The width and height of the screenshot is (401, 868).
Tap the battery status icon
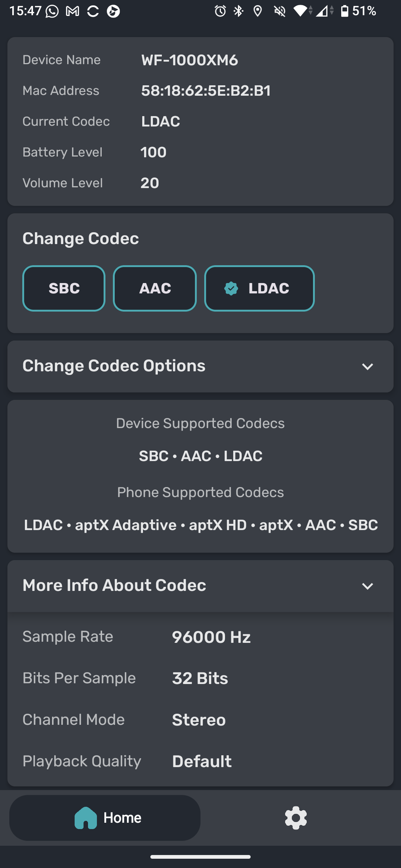tap(345, 11)
